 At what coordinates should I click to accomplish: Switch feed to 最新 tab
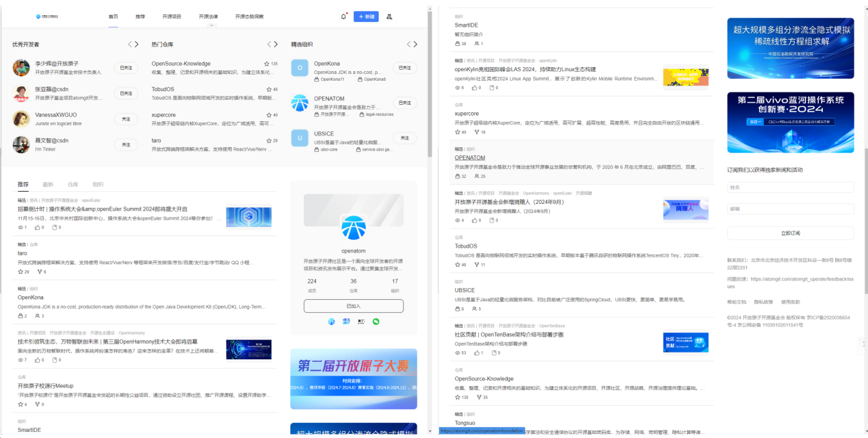pyautogui.click(x=48, y=184)
